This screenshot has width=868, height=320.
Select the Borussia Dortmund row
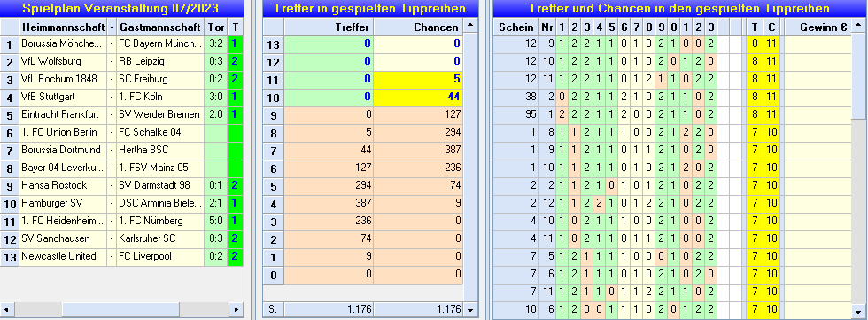(122, 150)
